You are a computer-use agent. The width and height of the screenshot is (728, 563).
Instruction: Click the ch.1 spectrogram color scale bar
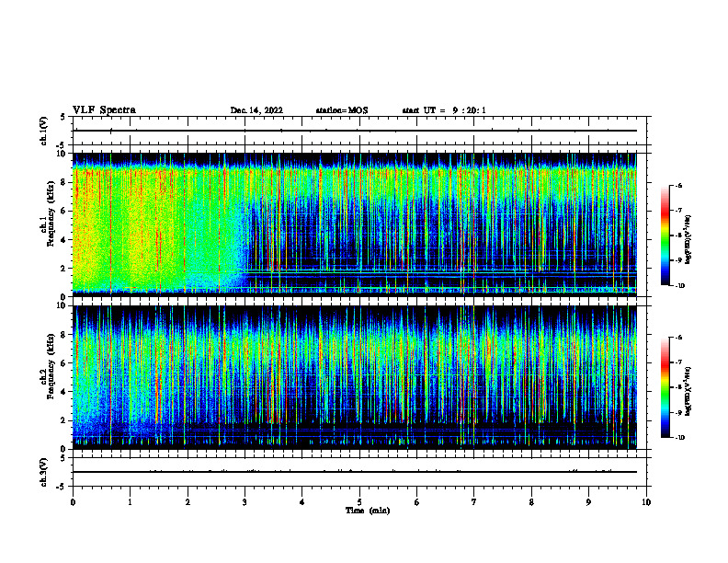665,236
